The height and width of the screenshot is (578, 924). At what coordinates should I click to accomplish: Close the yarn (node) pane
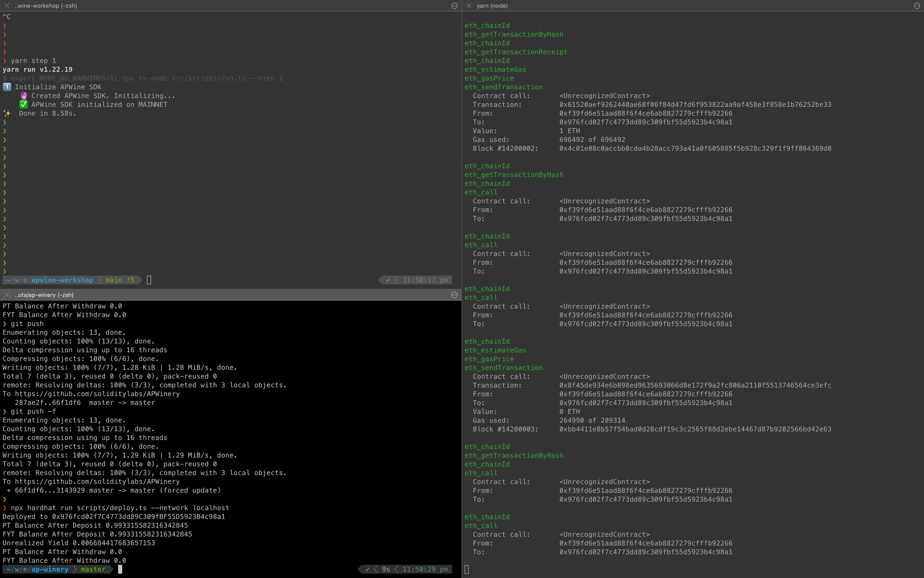pyautogui.click(x=469, y=6)
